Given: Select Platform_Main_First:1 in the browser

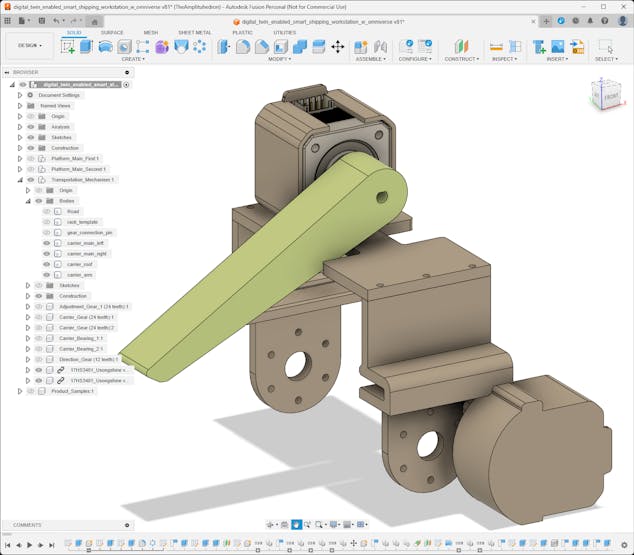Looking at the screenshot, I should tap(77, 158).
